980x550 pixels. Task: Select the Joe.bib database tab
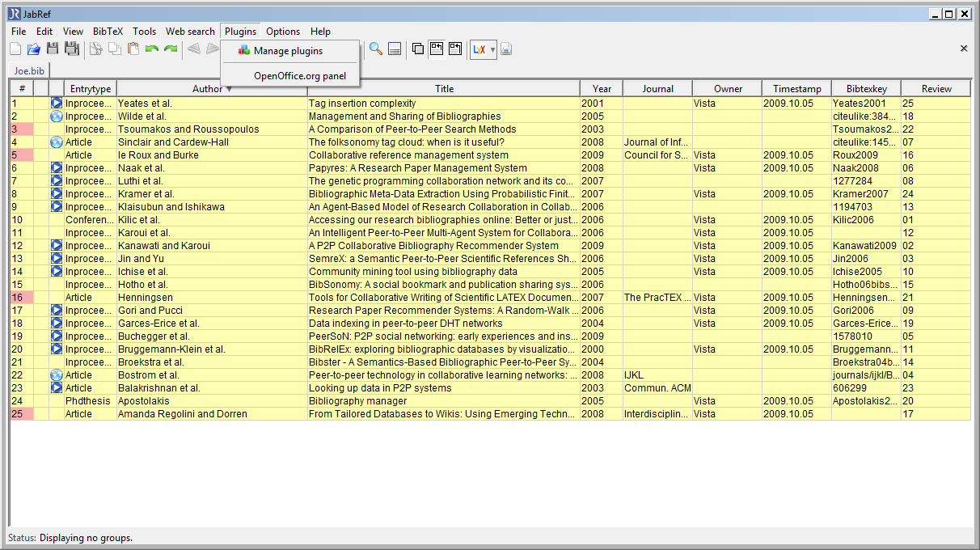pyautogui.click(x=28, y=71)
